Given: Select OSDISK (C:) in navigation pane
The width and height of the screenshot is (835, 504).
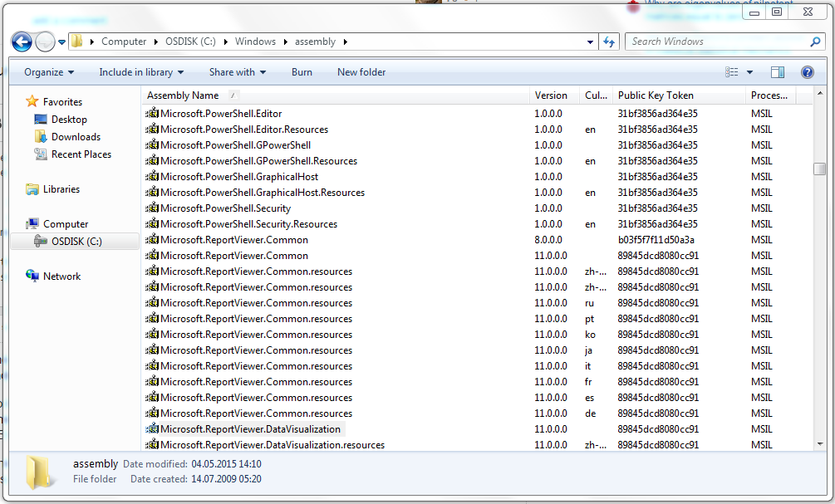Looking at the screenshot, I should [76, 242].
